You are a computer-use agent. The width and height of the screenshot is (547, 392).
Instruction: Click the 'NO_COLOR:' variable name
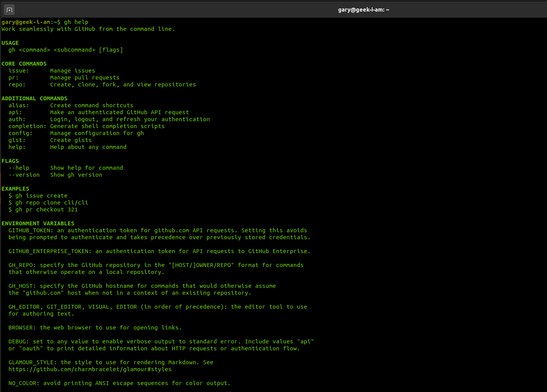[x=24, y=383]
